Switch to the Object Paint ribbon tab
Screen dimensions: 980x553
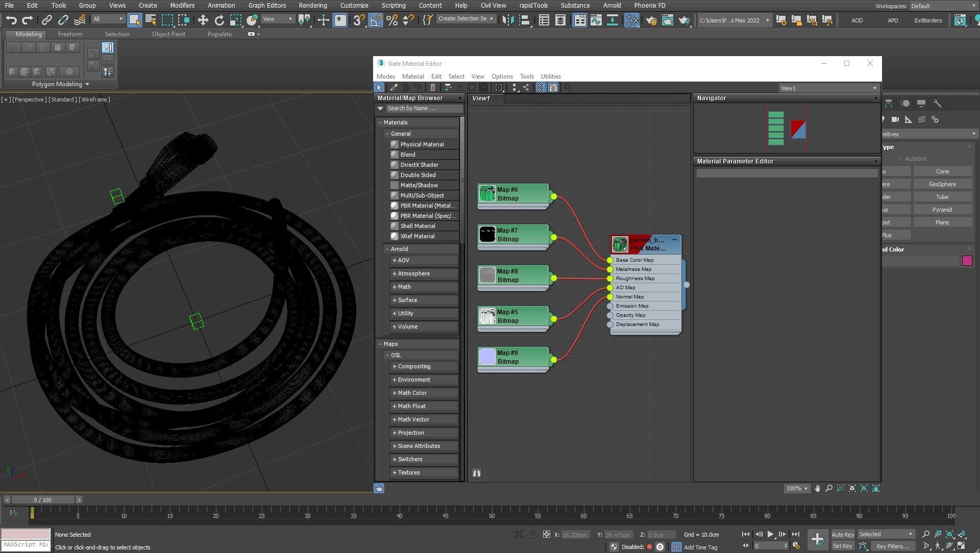[168, 34]
